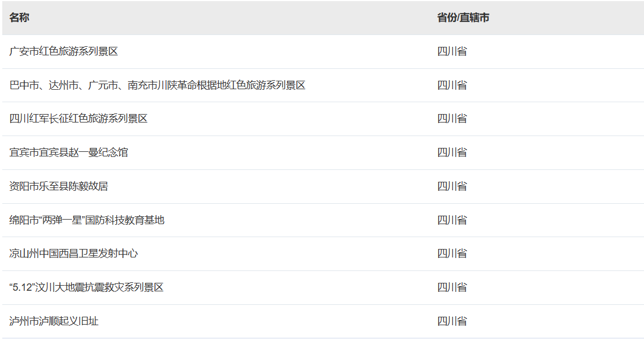This screenshot has height=341, width=644.
Task: Select the 泸州市泸顺起义旧址 name cell
Action: pos(54,321)
